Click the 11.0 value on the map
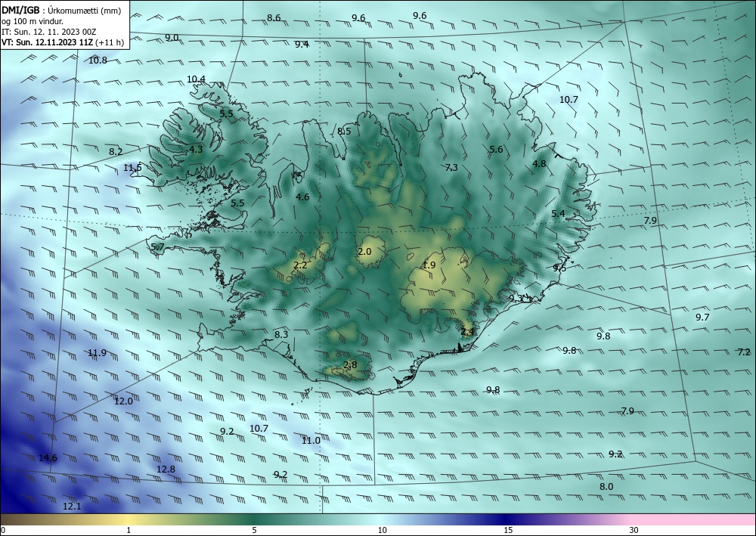Image resolution: width=756 pixels, height=536 pixels. coord(311,441)
